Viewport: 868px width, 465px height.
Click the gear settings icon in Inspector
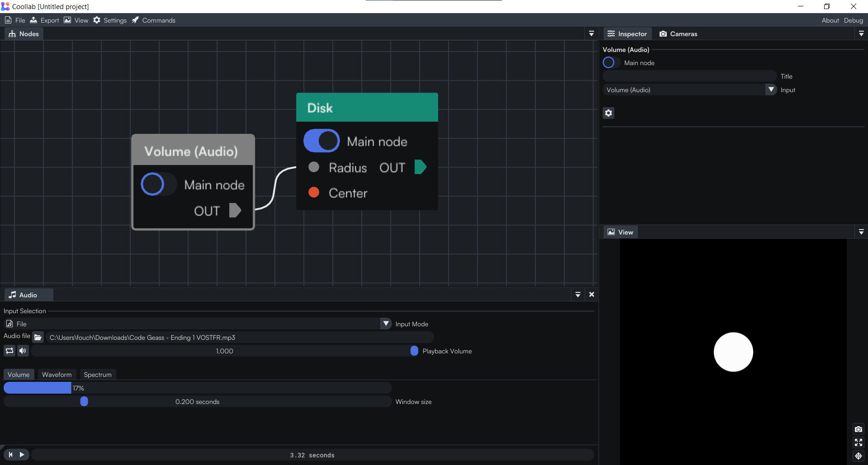pos(609,113)
